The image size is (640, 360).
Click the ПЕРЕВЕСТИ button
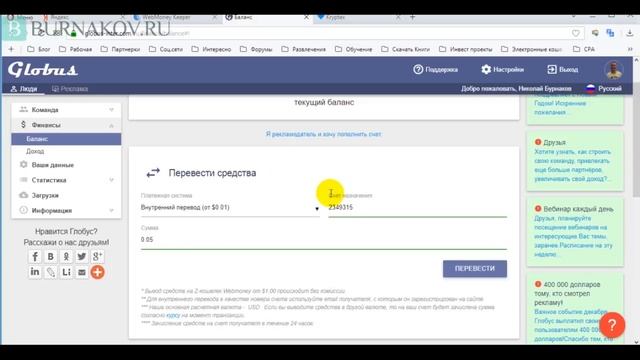[475, 269]
